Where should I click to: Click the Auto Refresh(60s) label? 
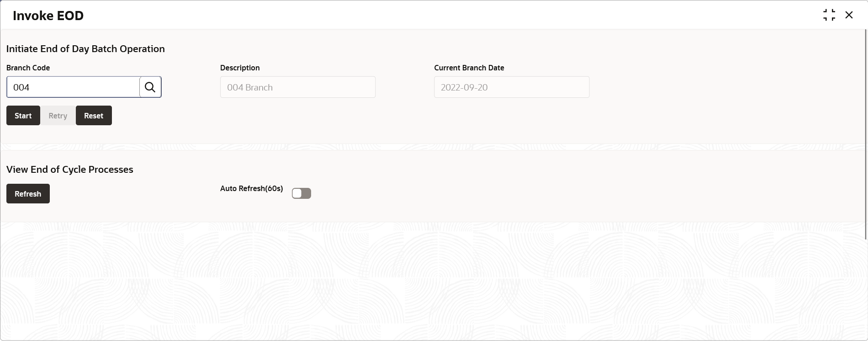pyautogui.click(x=252, y=188)
